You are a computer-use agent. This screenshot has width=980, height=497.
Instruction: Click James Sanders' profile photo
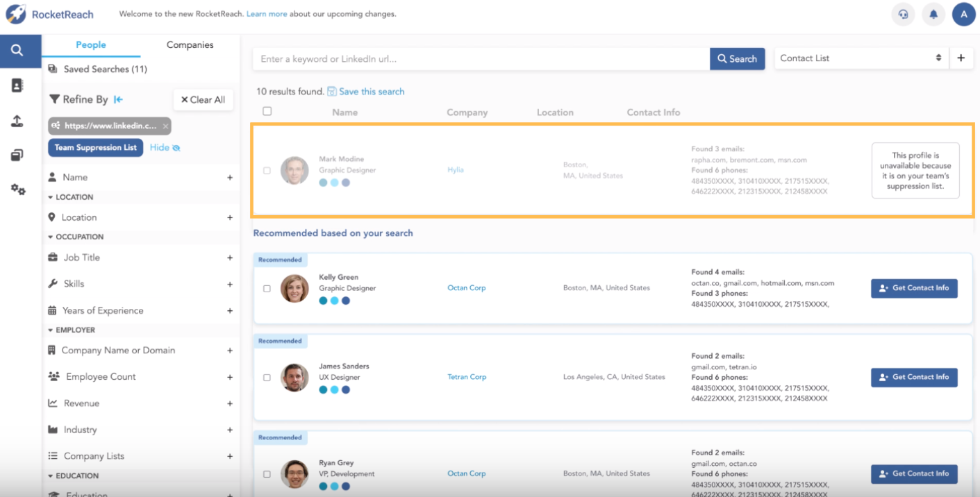coord(294,378)
